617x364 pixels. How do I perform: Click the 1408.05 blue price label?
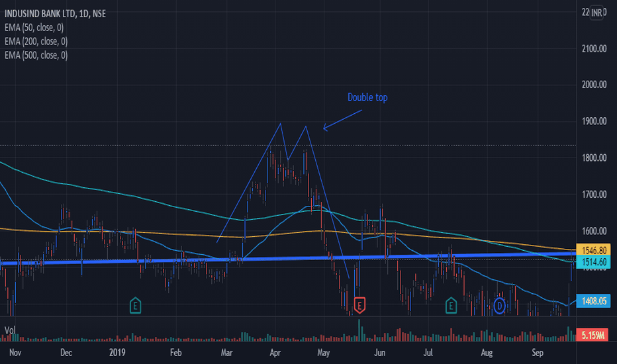tap(593, 301)
